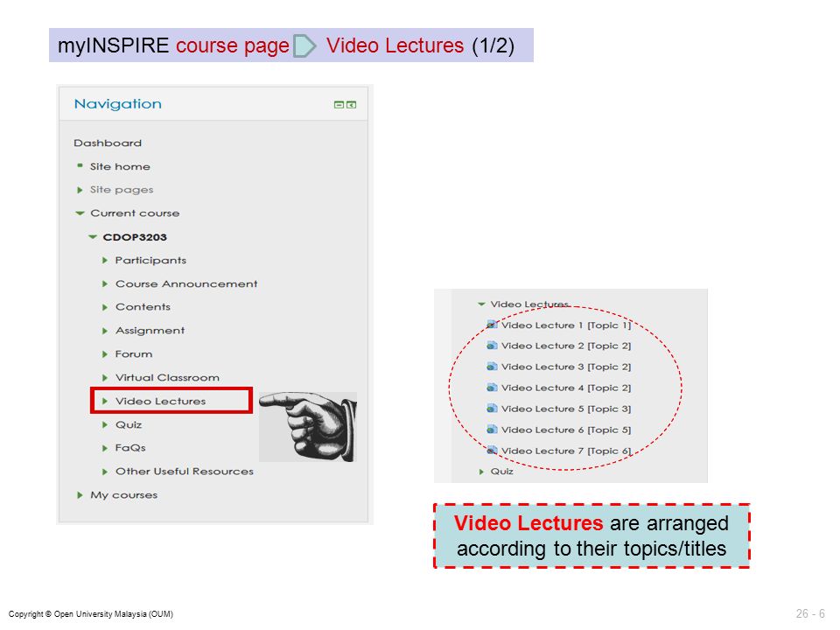Screen dimensions: 840x630
Task: Expand the Forum arrow
Action: (105, 354)
